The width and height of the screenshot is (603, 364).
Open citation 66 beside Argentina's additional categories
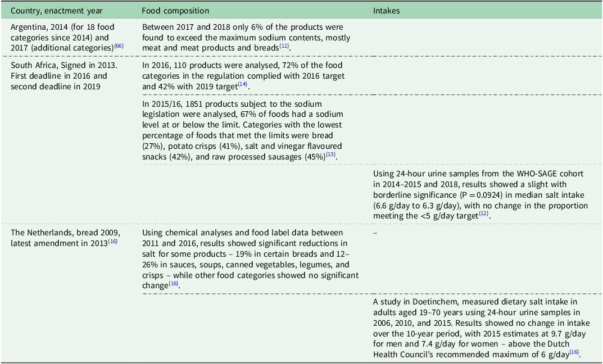[x=119, y=46]
